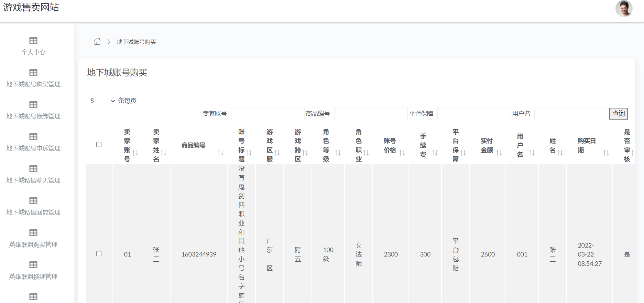Click the 300 fee cell
644x303 pixels.
[x=425, y=254]
